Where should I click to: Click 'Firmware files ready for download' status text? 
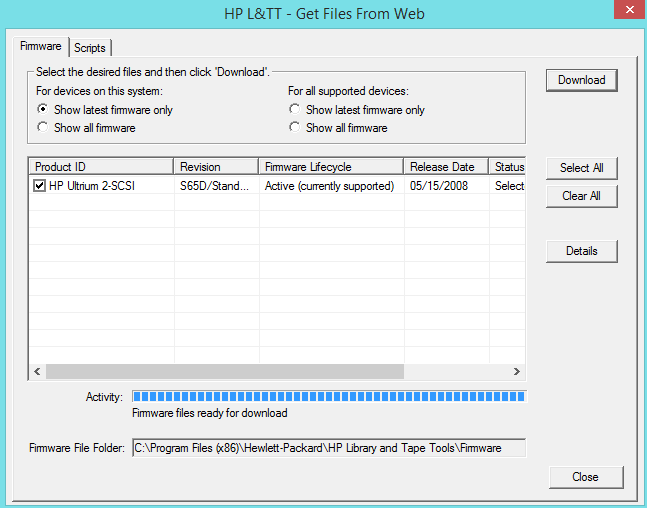point(210,413)
